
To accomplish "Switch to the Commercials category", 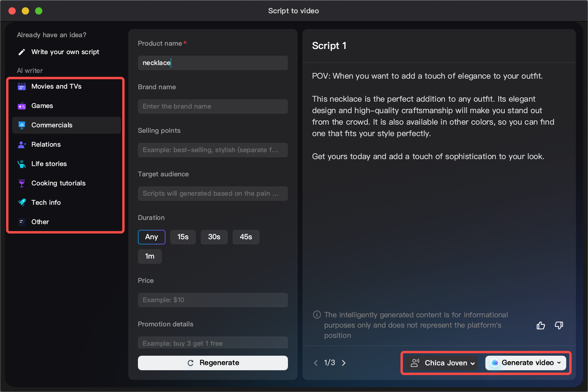I will (52, 125).
